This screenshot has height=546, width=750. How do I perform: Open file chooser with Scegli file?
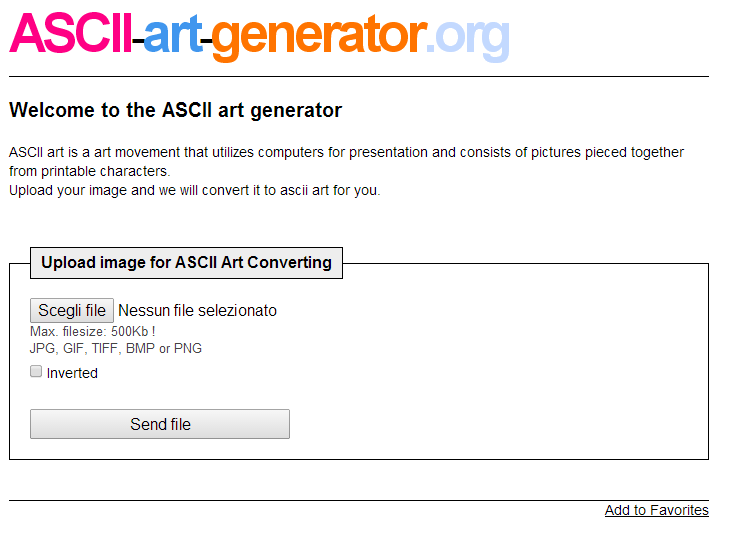pyautogui.click(x=72, y=310)
